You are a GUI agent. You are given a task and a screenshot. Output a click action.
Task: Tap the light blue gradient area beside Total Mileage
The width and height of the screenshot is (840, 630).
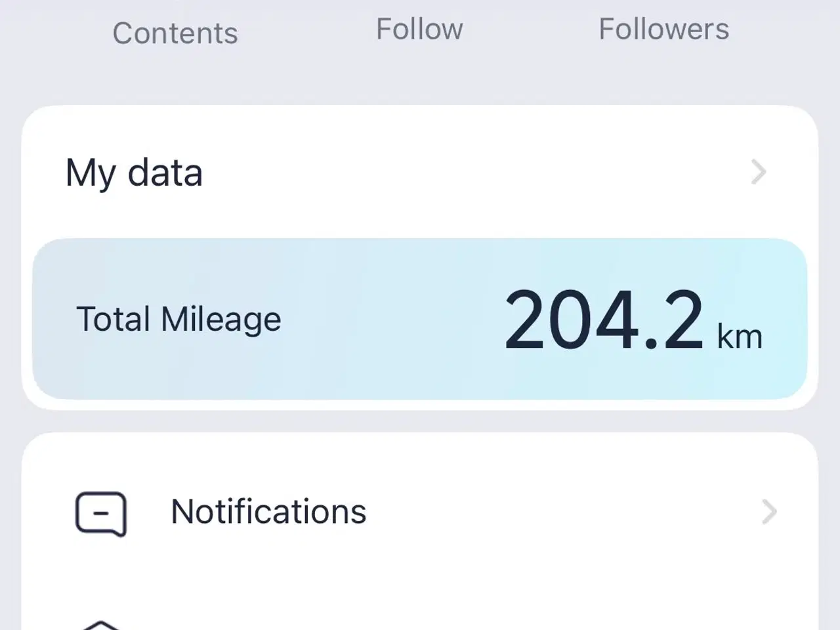click(394, 319)
